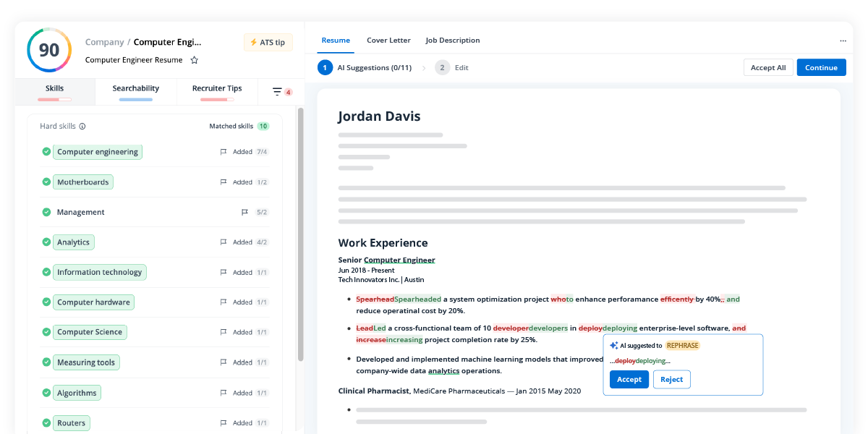
Task: Click the flag icon in the Routers row
Action: click(224, 423)
